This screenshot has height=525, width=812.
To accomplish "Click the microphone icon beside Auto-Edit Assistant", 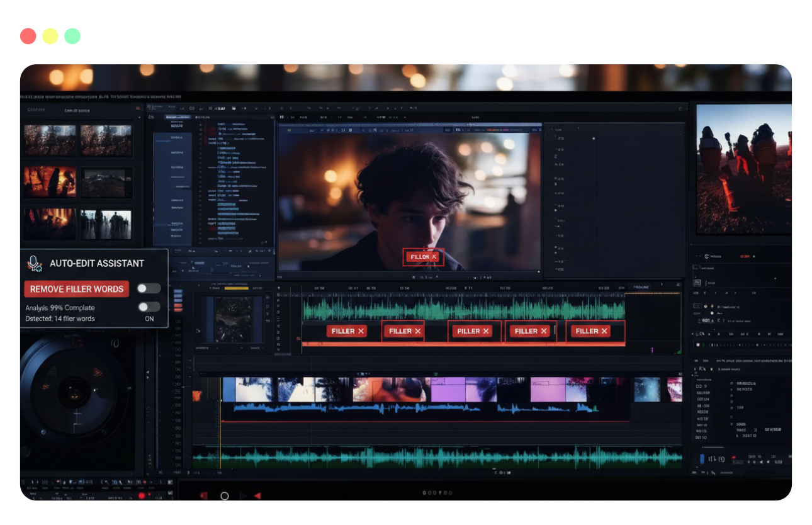I will (x=34, y=264).
